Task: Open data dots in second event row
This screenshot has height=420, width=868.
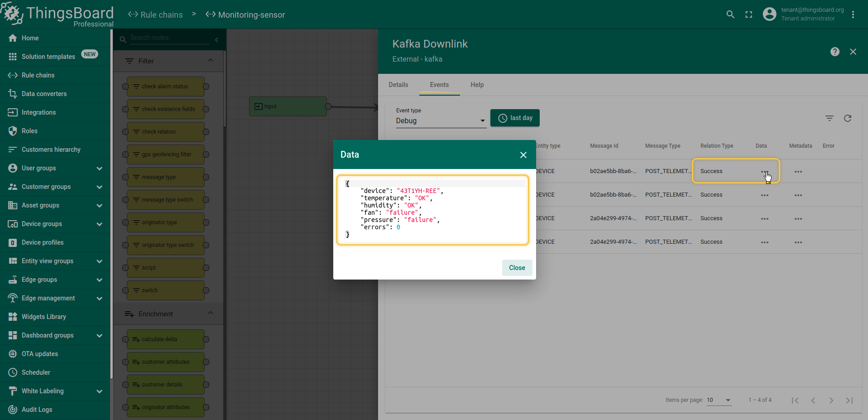Action: 764,195
